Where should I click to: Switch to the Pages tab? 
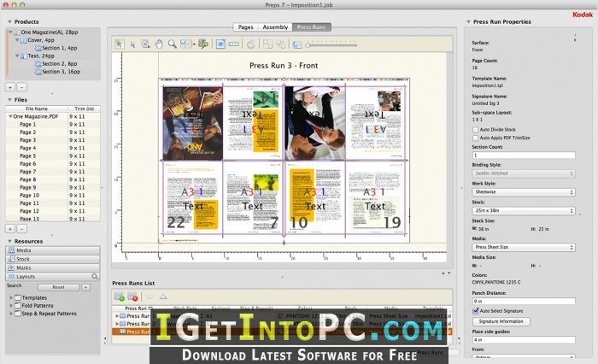245,27
